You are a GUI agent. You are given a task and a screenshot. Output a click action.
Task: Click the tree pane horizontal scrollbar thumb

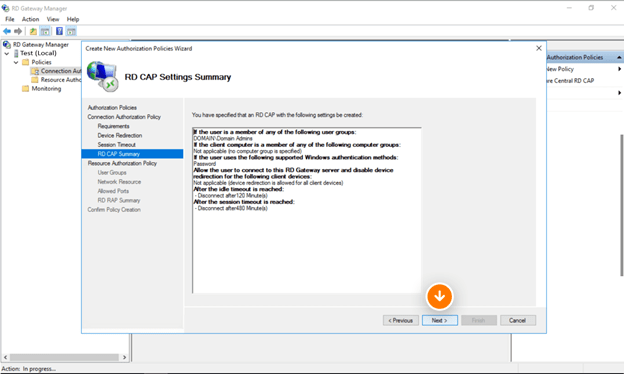tap(64, 357)
